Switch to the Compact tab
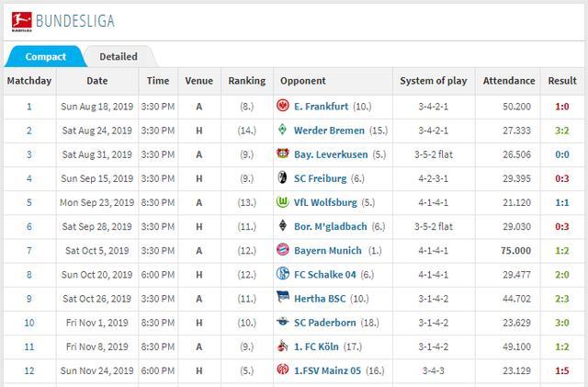The width and height of the screenshot is (588, 387). pyautogui.click(x=45, y=56)
